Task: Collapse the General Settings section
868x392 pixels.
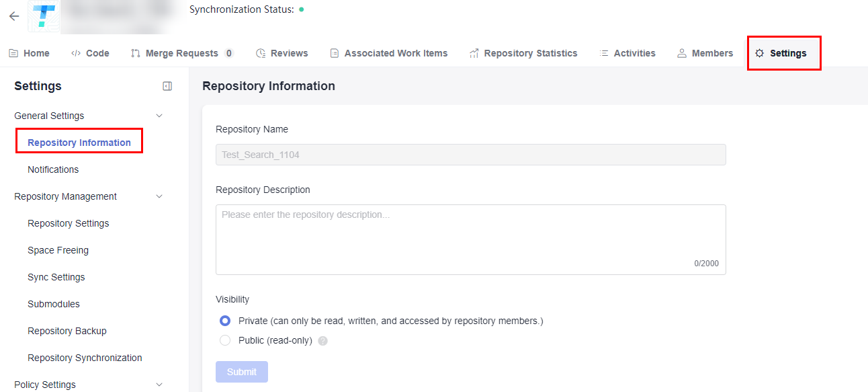Action: (159, 116)
